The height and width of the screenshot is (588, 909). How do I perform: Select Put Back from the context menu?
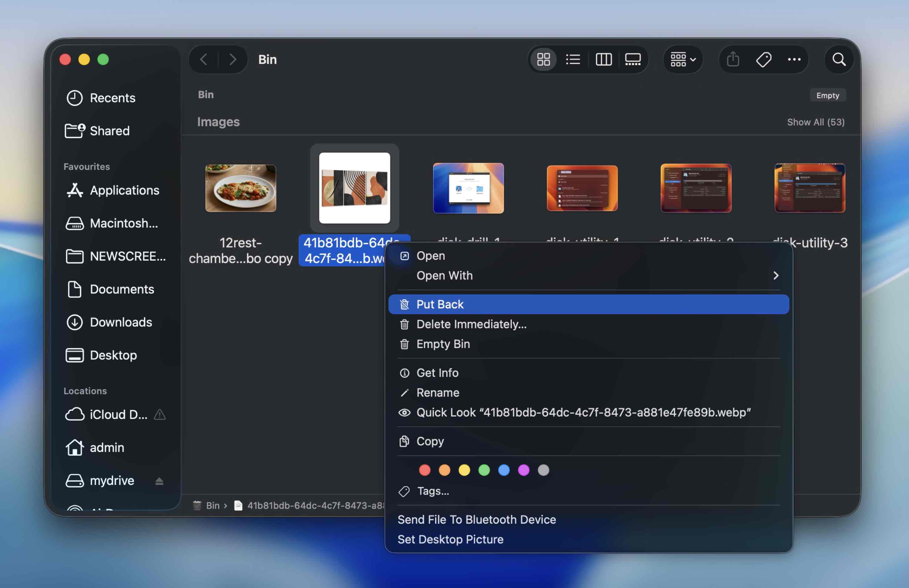point(440,304)
